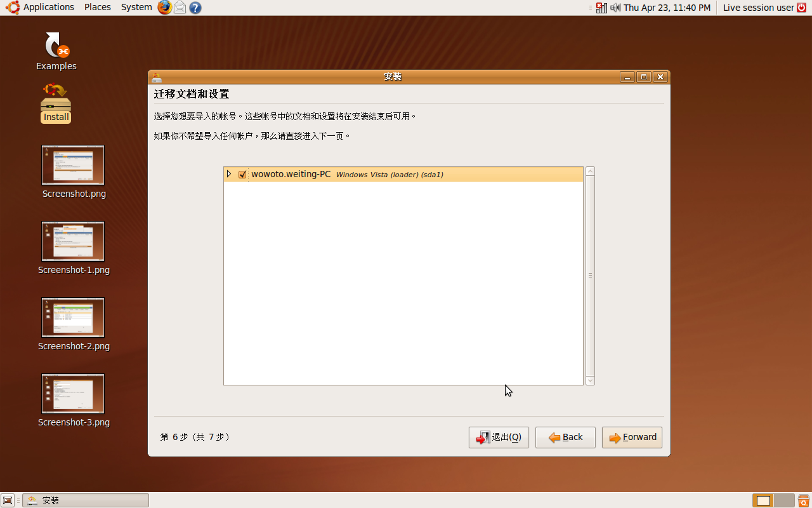The image size is (812, 508).
Task: Open the Firefox browser launcher
Action: (x=165, y=8)
